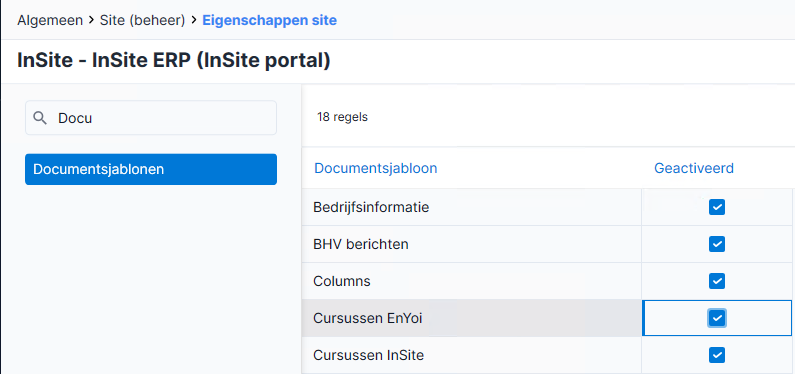The height and width of the screenshot is (374, 795).
Task: Toggle the Cursussen EnYoi activated checkbox
Action: coord(717,318)
